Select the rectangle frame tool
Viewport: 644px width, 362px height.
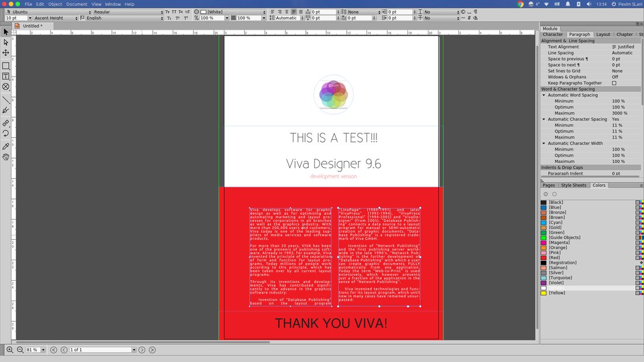pos(6,65)
